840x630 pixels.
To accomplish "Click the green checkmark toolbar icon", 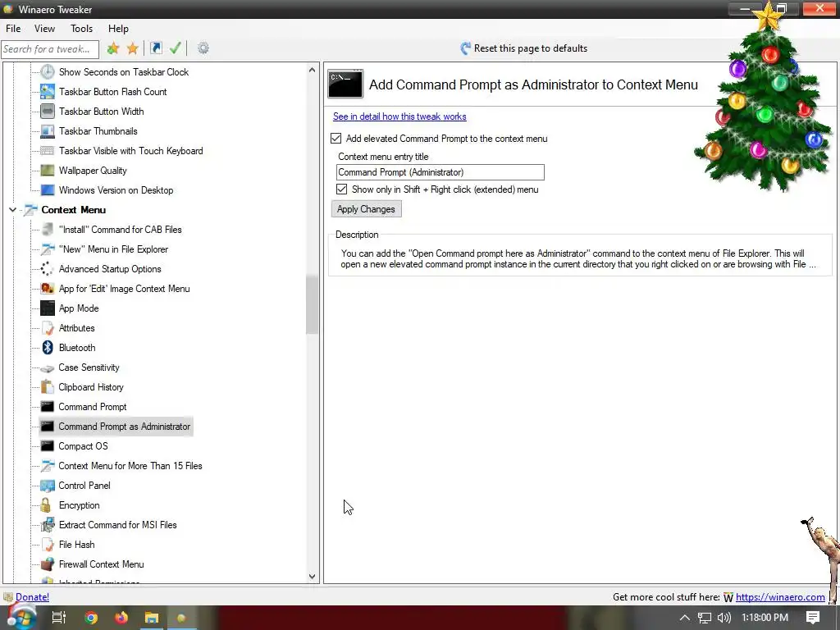I will click(176, 48).
